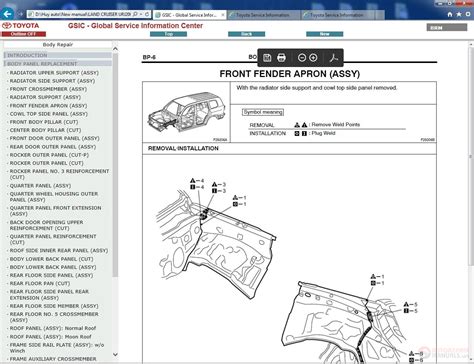This screenshot has height=364, width=474.
Task: Switch to the second Toyota Service Information tab
Action: [x=263, y=15]
